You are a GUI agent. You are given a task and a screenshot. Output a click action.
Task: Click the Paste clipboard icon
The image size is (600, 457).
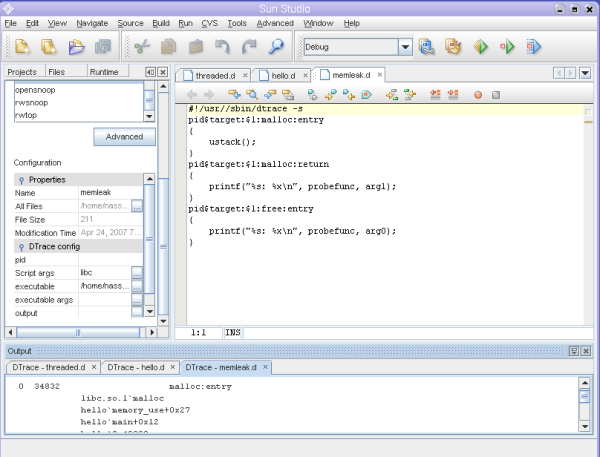click(x=196, y=47)
